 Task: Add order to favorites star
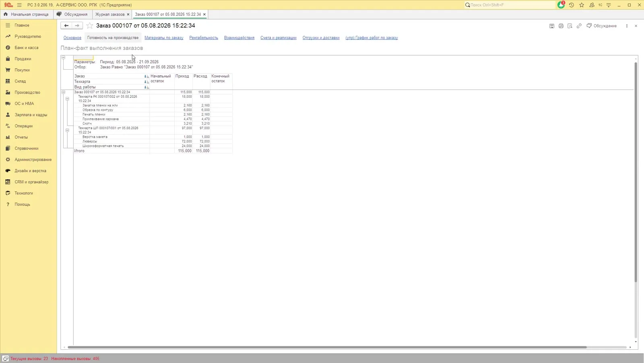90,25
